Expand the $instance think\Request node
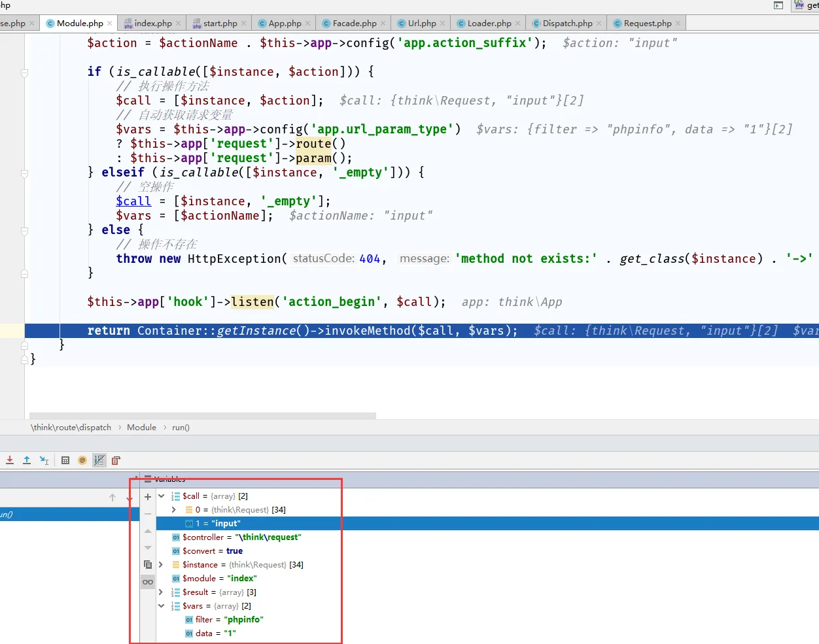Image resolution: width=819 pixels, height=644 pixels. [x=162, y=565]
